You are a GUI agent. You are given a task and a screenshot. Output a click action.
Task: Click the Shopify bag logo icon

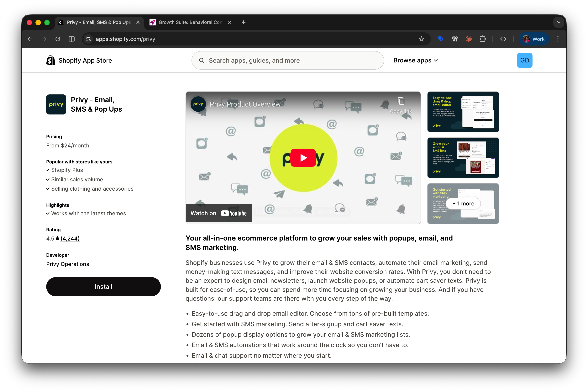click(x=51, y=60)
